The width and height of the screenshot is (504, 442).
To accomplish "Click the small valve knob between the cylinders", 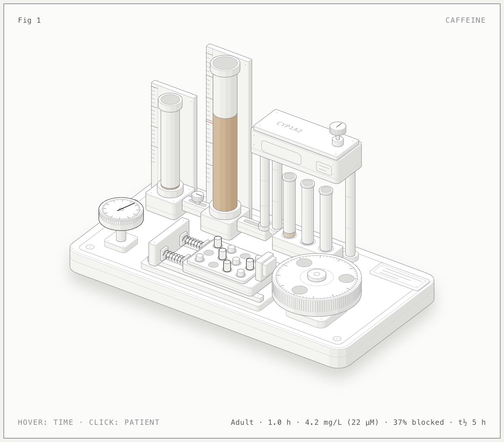I will click(x=198, y=197).
